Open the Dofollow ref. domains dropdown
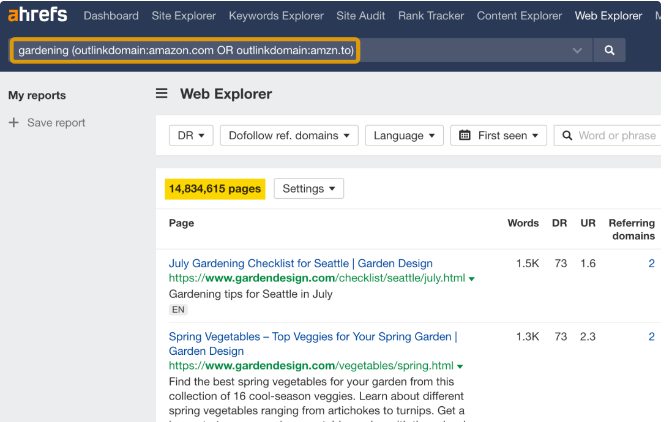 pyautogui.click(x=288, y=136)
